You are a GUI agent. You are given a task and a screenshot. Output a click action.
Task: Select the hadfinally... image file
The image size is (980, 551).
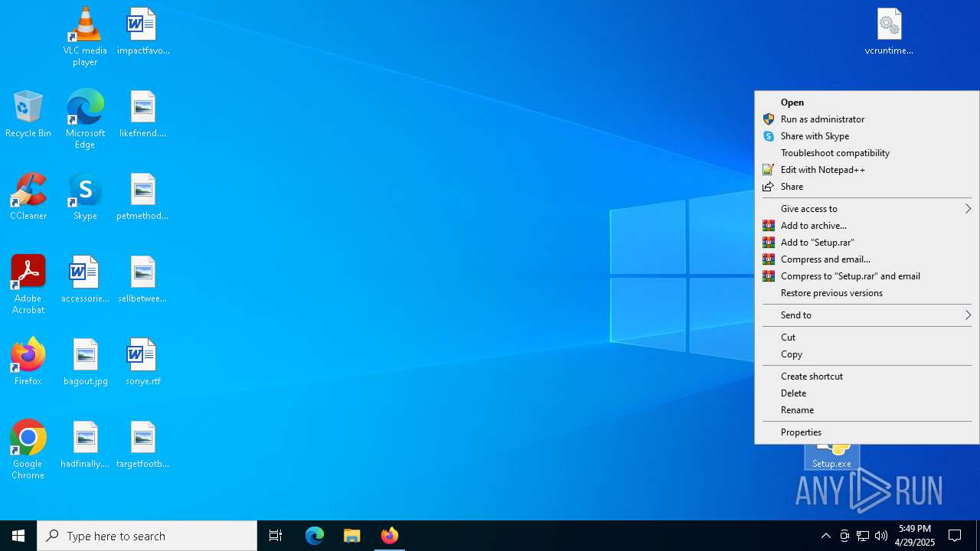tap(85, 445)
